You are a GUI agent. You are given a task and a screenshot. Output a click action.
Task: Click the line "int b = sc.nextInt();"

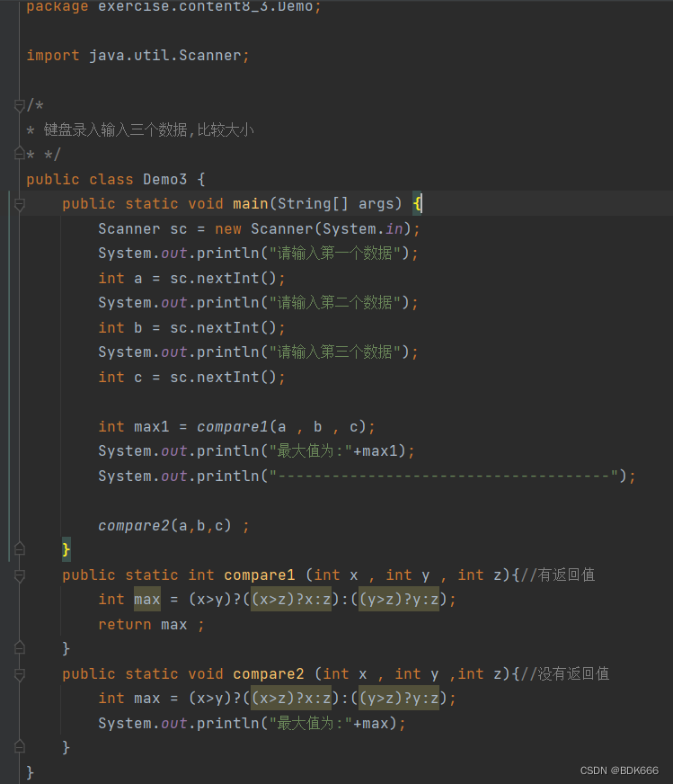pyautogui.click(x=191, y=327)
